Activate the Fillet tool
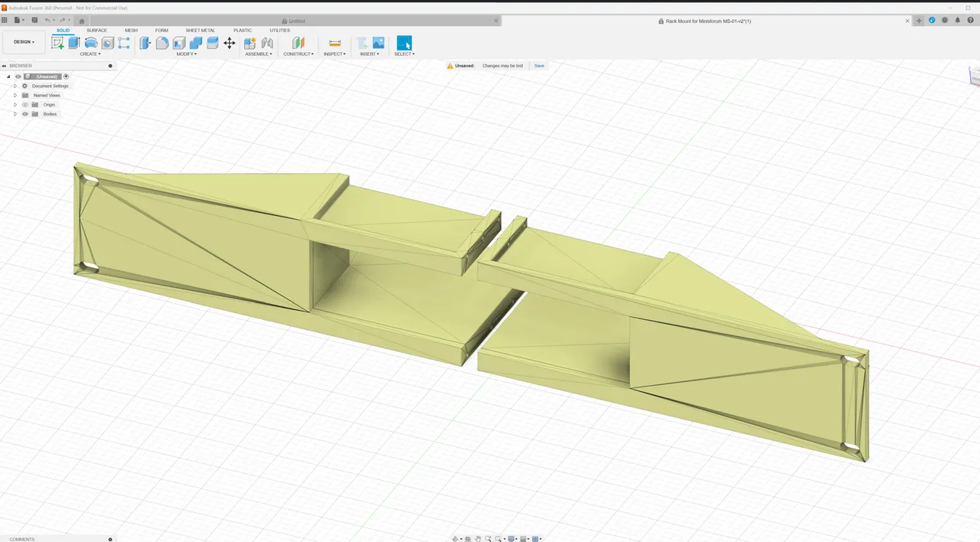Screen dimensions: 980x542 tap(162, 43)
